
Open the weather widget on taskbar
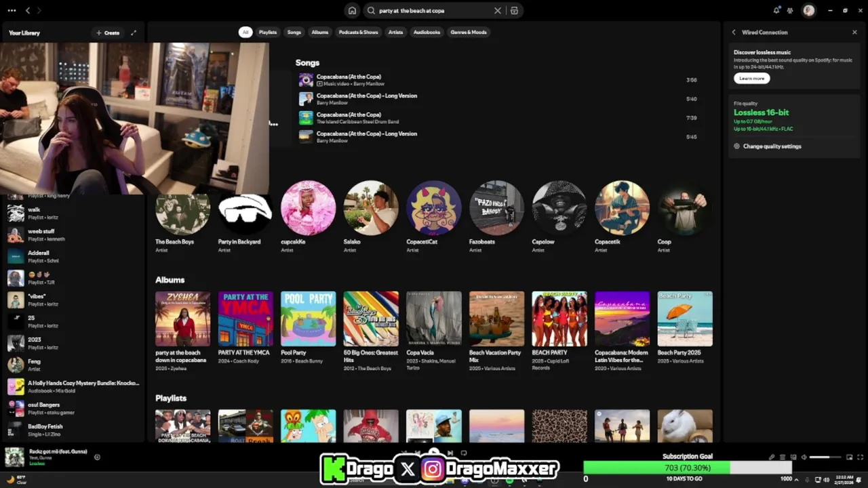[x=16, y=480]
